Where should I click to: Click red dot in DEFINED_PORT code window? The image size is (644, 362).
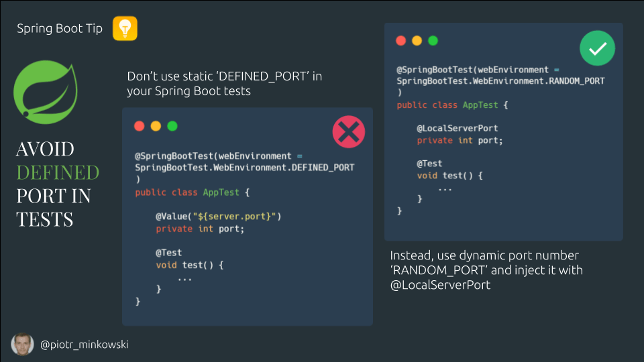pos(140,126)
